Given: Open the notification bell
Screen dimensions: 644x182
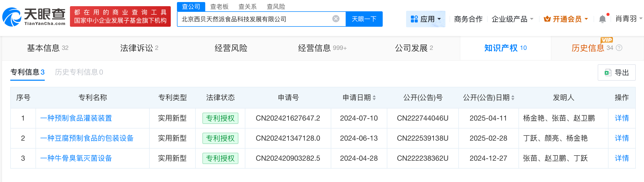Looking at the screenshot, I should coord(602,19).
